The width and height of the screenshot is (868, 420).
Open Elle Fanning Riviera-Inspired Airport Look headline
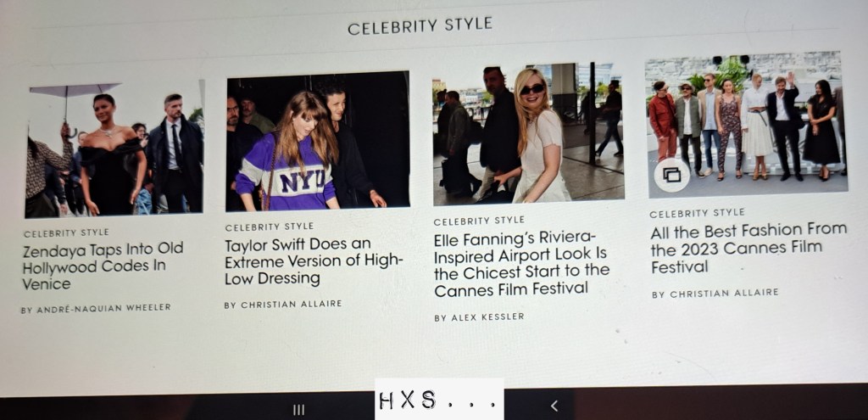521,264
